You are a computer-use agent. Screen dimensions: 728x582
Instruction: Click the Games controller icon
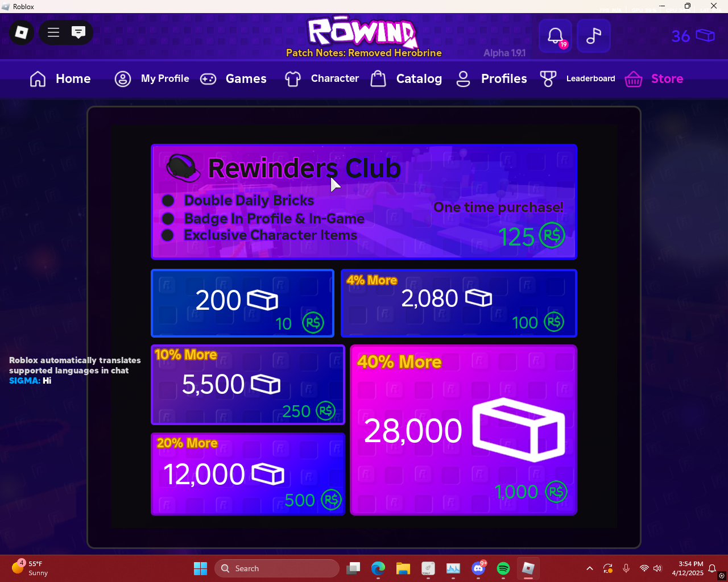coord(208,79)
